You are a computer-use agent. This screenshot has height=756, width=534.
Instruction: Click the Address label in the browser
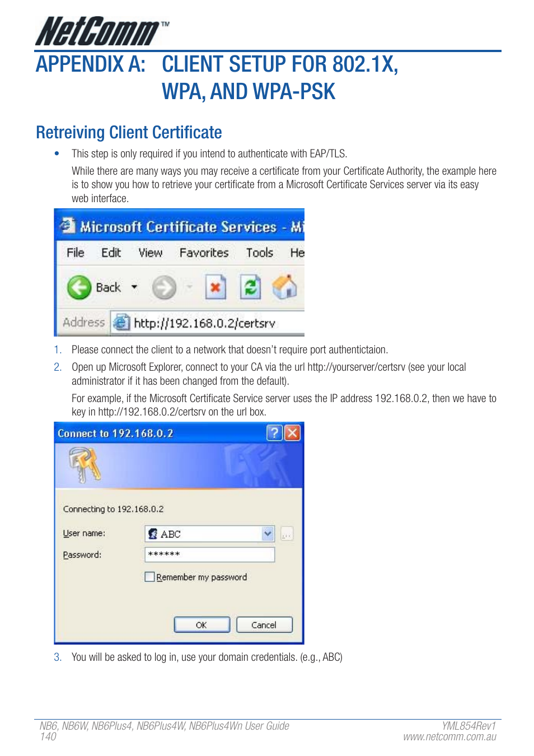pyautogui.click(x=84, y=323)
